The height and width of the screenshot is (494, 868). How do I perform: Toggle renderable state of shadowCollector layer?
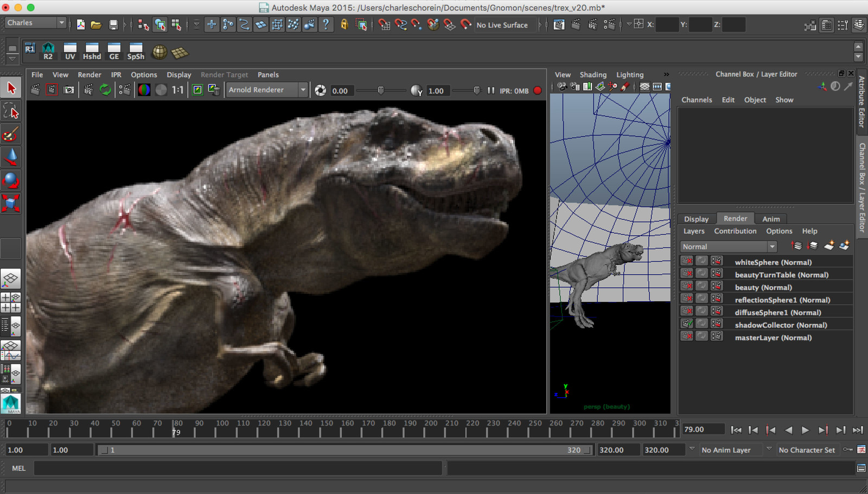[x=686, y=323]
